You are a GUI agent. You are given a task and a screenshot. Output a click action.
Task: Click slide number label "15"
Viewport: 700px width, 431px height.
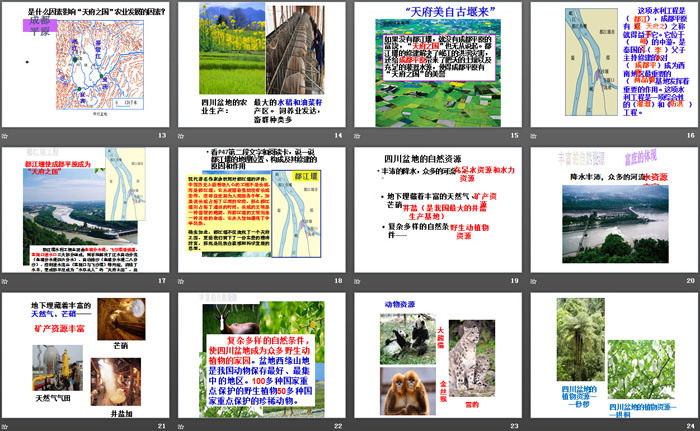click(515, 135)
